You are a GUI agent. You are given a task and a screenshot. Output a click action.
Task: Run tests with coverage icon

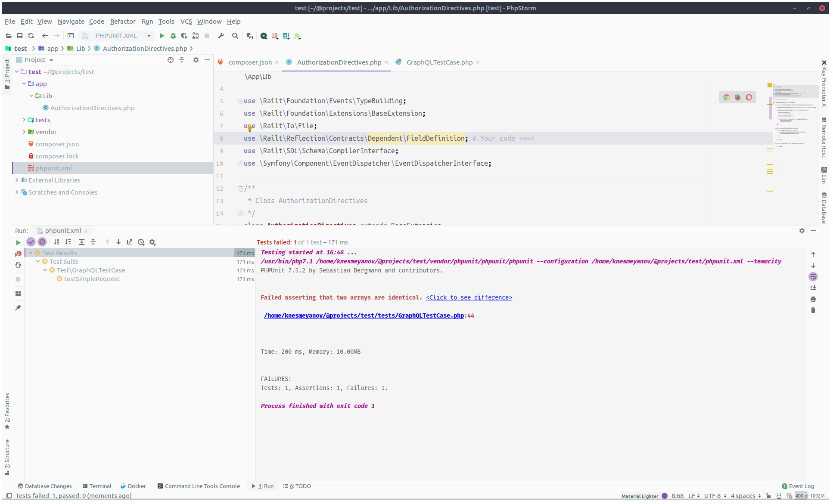184,36
